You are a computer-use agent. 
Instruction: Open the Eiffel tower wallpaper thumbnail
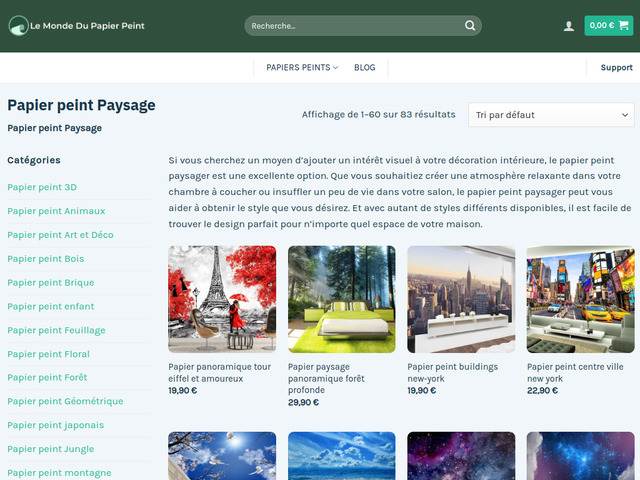coord(222,300)
